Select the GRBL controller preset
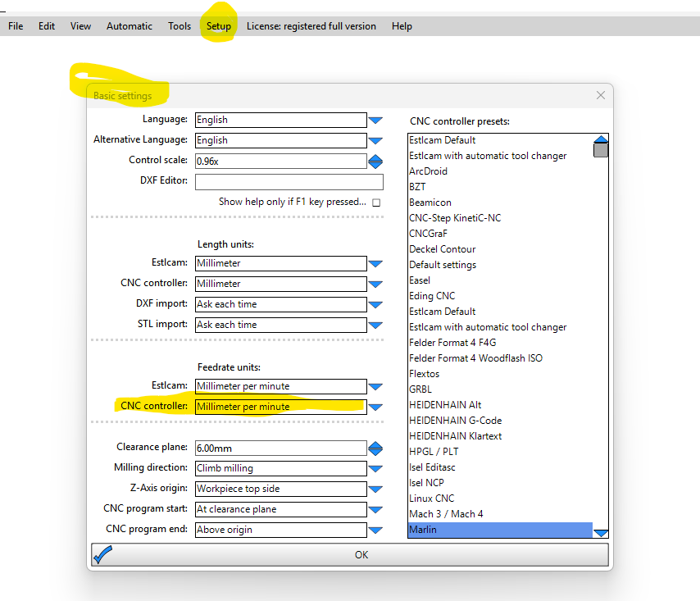 pos(420,389)
